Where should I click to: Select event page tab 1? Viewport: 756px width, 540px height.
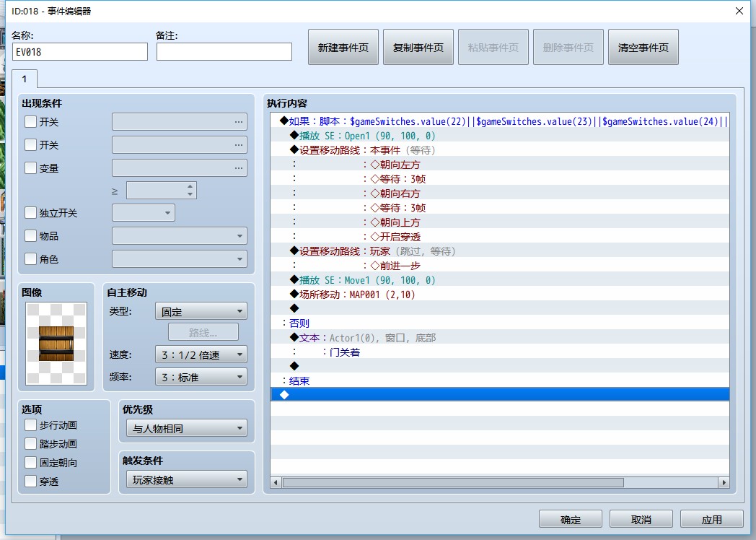point(25,79)
